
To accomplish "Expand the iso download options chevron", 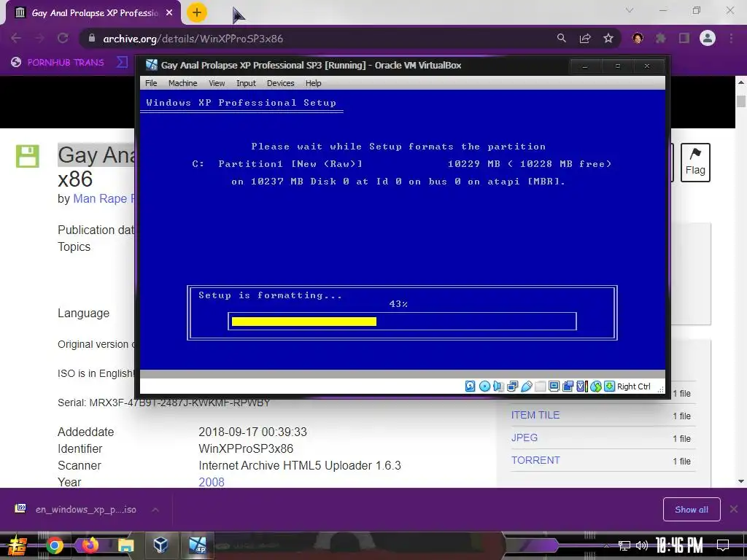I will pos(155,510).
